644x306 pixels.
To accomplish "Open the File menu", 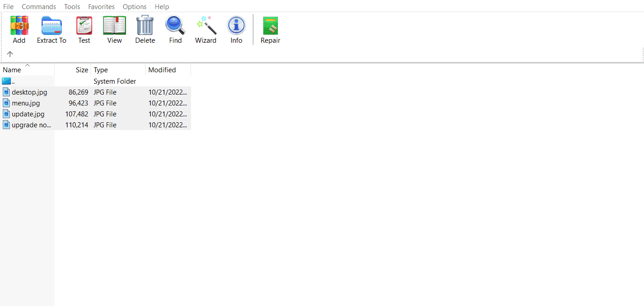I will (x=8, y=7).
